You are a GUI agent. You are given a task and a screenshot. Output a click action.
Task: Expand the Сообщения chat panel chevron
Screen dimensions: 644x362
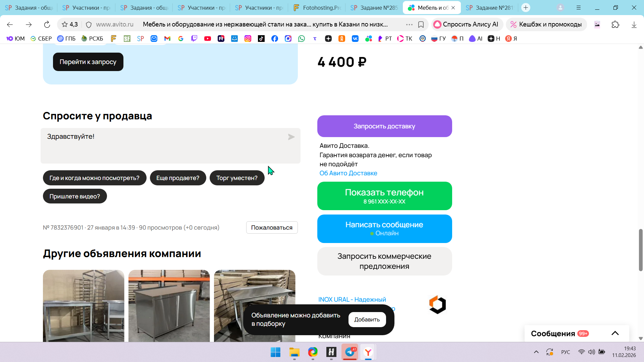coord(615,333)
